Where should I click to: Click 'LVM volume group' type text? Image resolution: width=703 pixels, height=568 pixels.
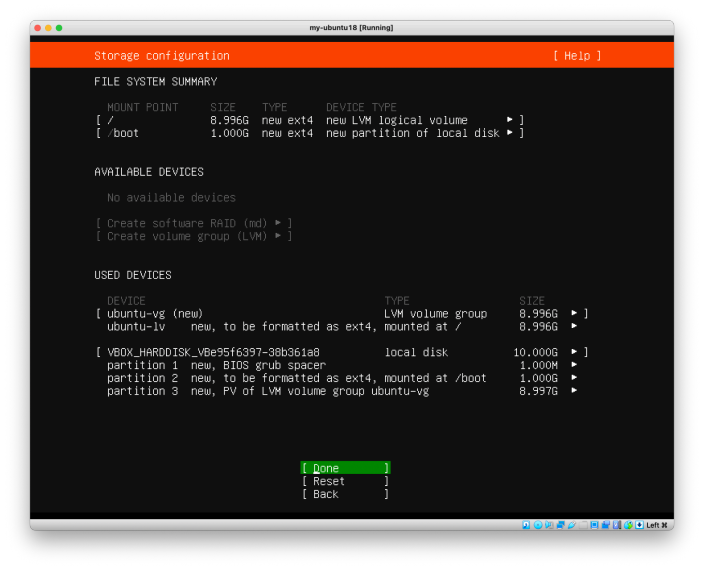click(x=435, y=313)
